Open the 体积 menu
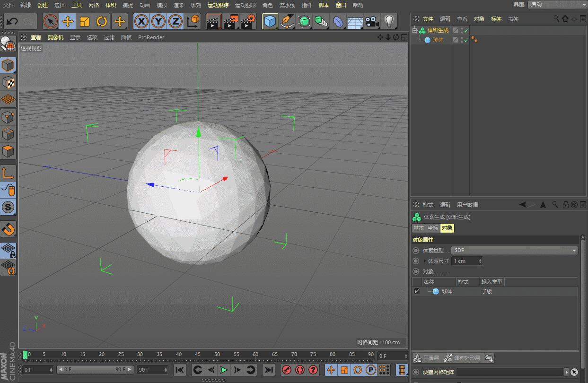The image size is (588, 383). click(x=110, y=5)
